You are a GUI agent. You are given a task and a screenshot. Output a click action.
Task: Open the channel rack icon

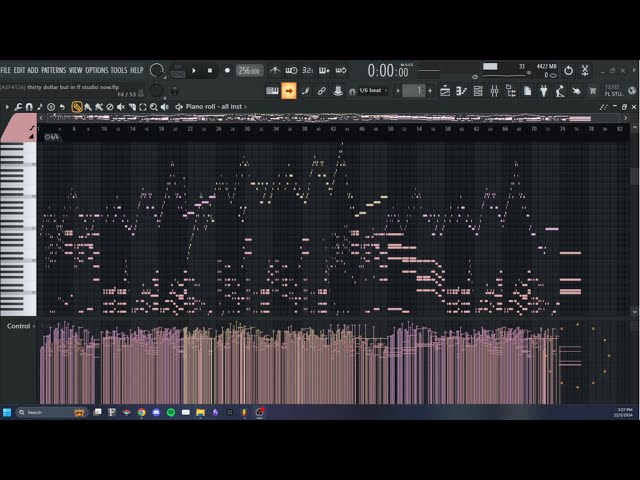point(478,91)
